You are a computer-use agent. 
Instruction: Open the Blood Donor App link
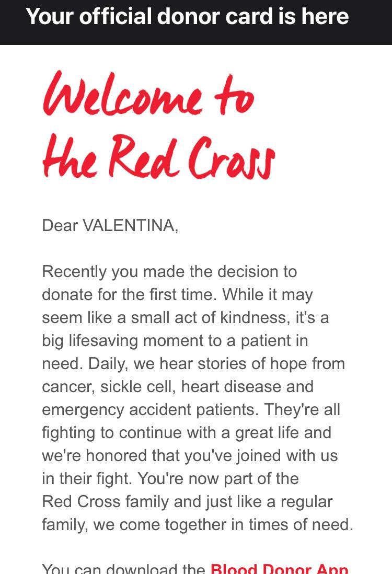pos(279,569)
